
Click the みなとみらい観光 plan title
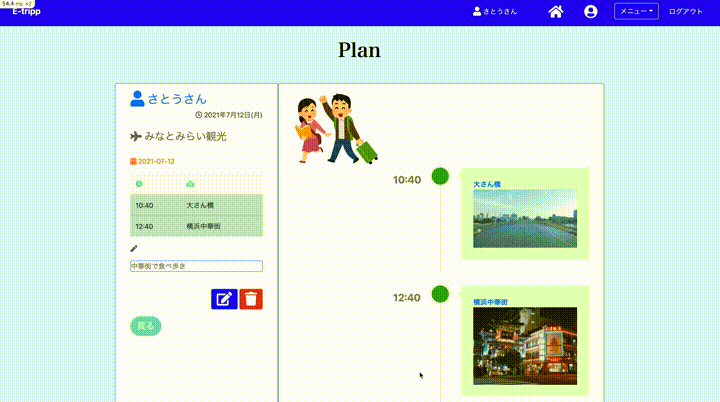coord(186,136)
